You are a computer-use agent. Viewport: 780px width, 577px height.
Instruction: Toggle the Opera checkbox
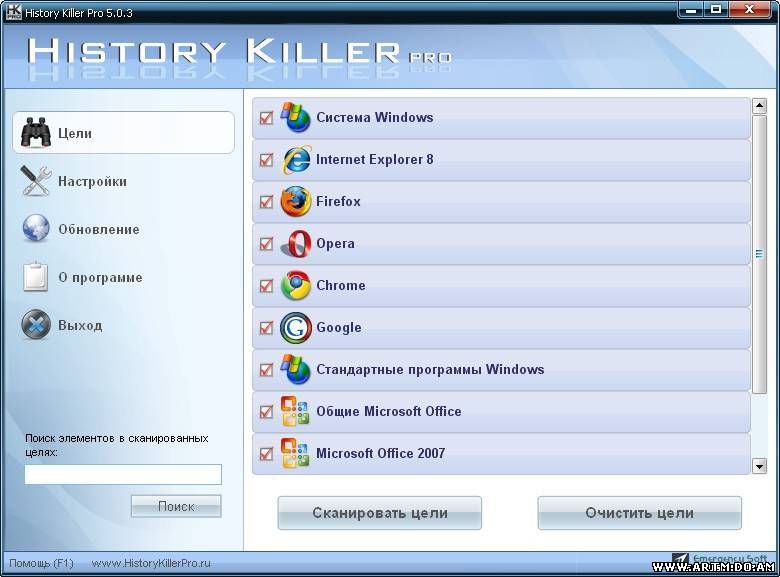267,244
